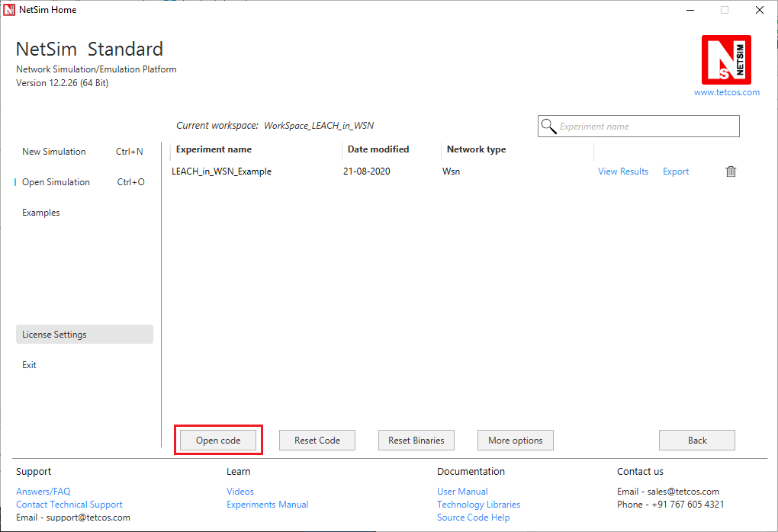Screen dimensions: 778x532
Task: Open Technology Libraries documentation link
Action: click(x=479, y=505)
